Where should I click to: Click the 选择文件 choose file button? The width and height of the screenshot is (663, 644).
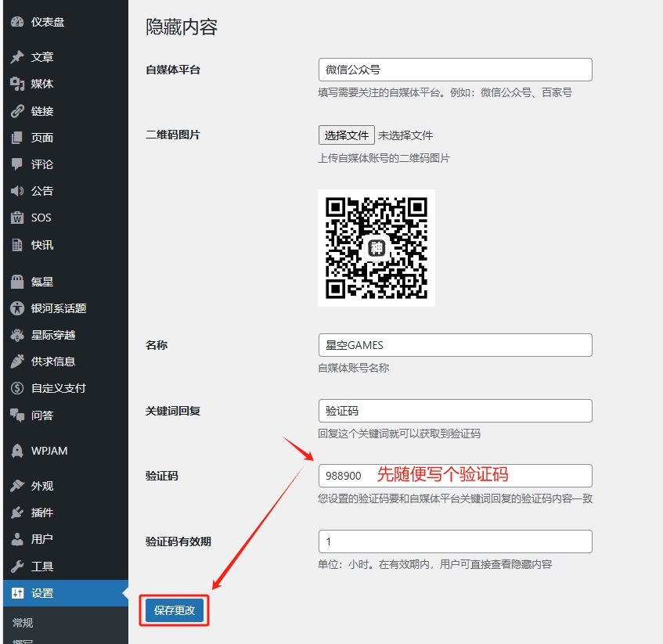(346, 135)
